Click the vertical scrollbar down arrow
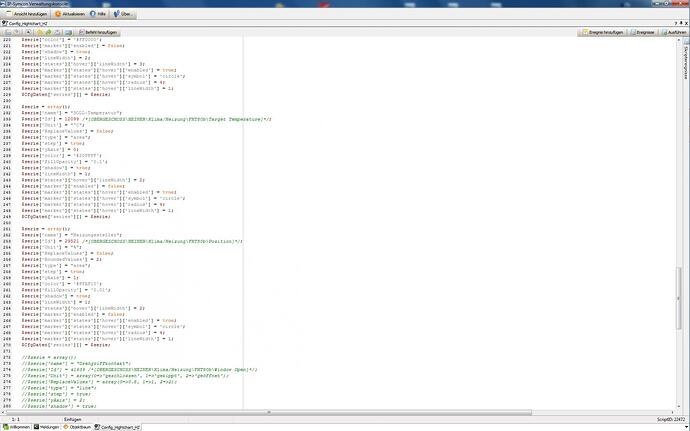 pos(678,407)
